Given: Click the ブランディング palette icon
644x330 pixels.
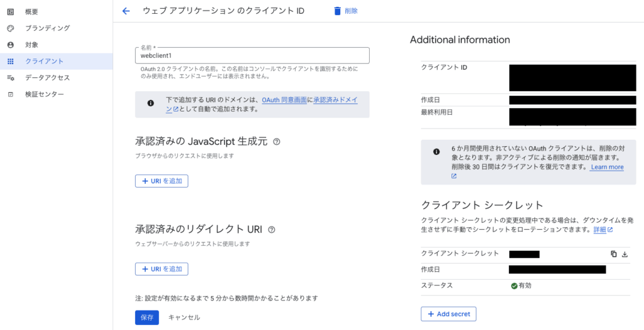Looking at the screenshot, I should pos(10,28).
